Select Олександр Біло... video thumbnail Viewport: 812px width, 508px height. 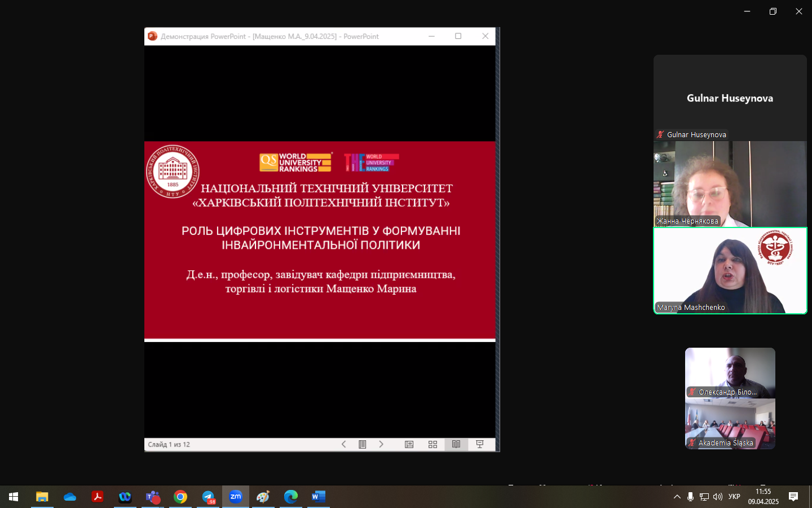(x=730, y=373)
